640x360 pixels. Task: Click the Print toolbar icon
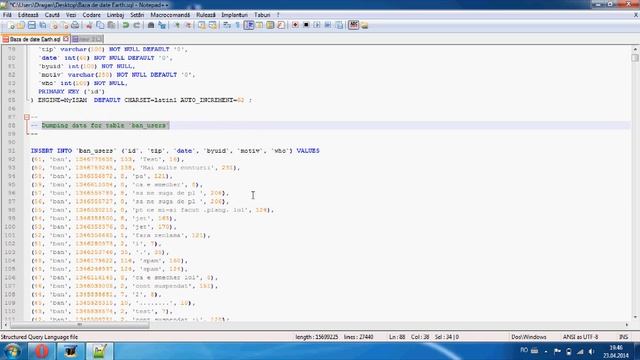[75, 25]
